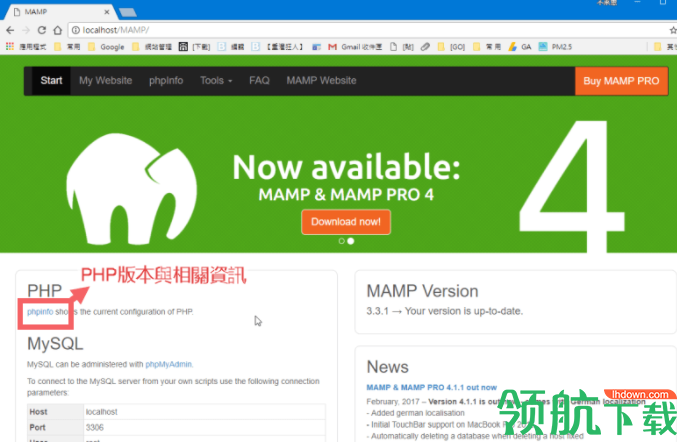This screenshot has height=442, width=677.
Task: Expand the Tools dropdown menu
Action: 216,80
